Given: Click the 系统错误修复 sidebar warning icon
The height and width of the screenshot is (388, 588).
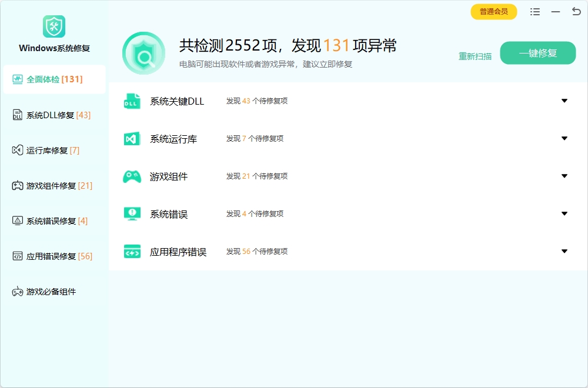Looking at the screenshot, I should (18, 221).
